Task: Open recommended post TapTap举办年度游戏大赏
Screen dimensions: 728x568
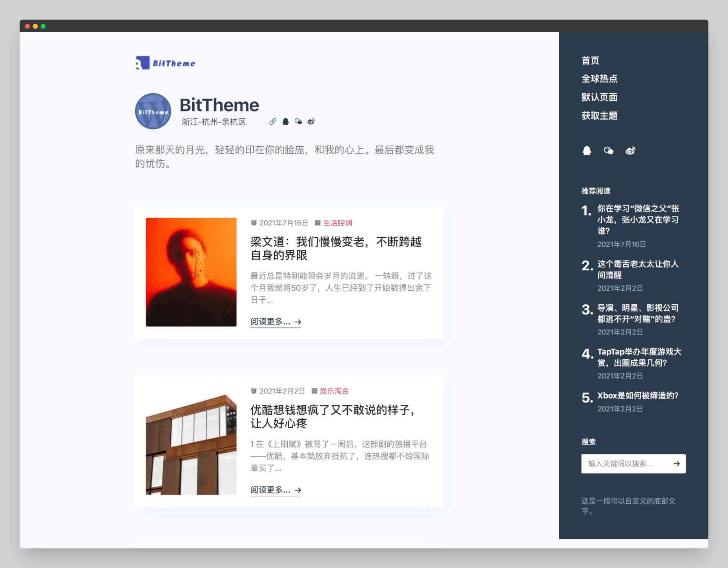Action: coord(639,357)
